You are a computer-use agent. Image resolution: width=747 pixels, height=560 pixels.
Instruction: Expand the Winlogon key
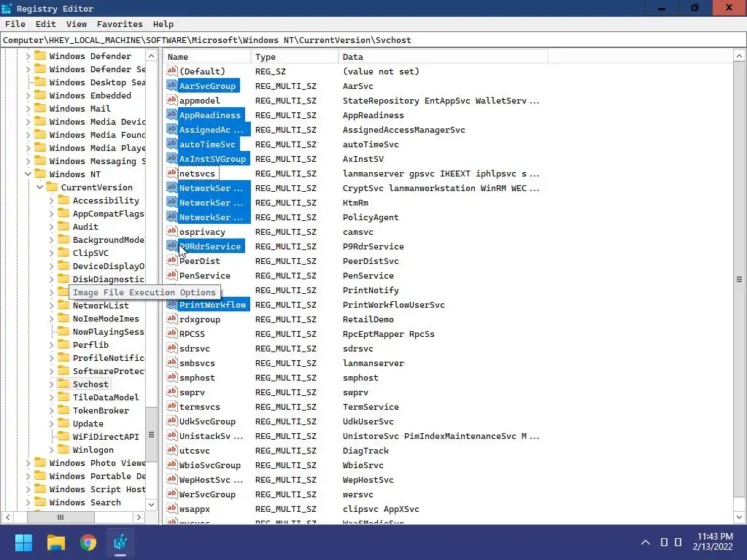(52, 449)
